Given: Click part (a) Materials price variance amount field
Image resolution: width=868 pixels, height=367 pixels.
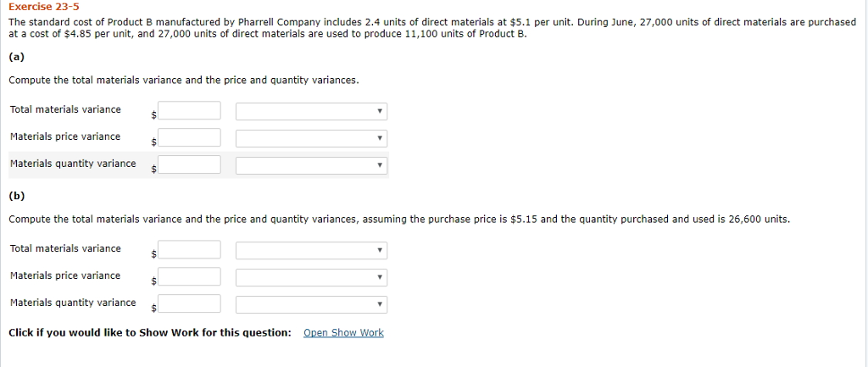Looking at the screenshot, I should click(x=189, y=137).
